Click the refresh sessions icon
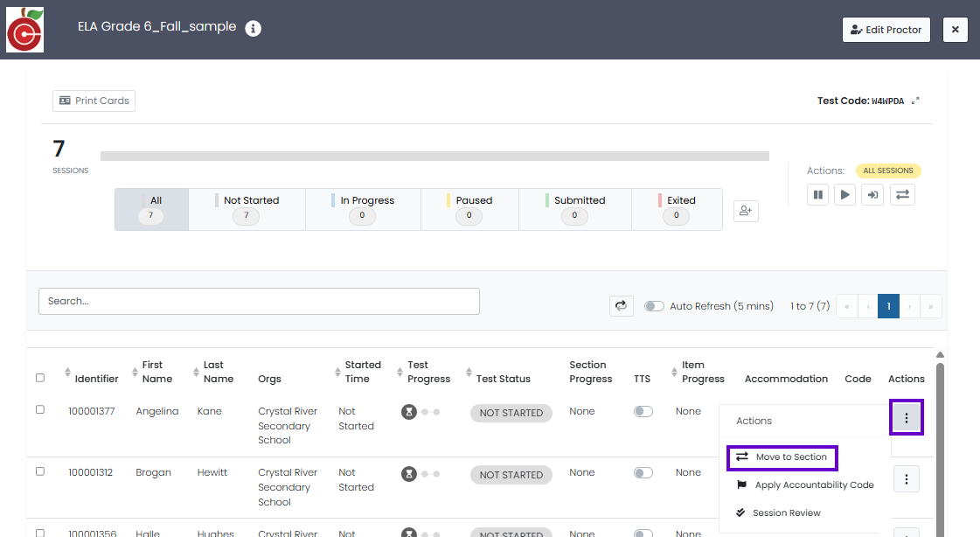 [622, 306]
